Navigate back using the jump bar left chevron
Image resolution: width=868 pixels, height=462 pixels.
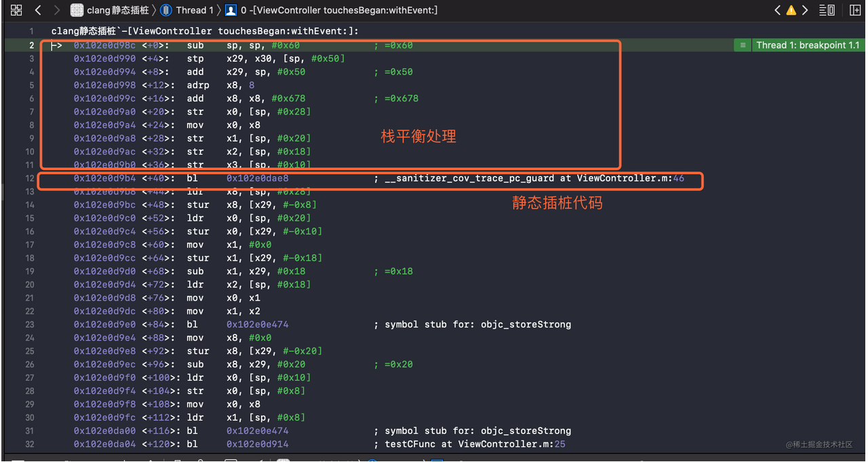pyautogui.click(x=38, y=10)
